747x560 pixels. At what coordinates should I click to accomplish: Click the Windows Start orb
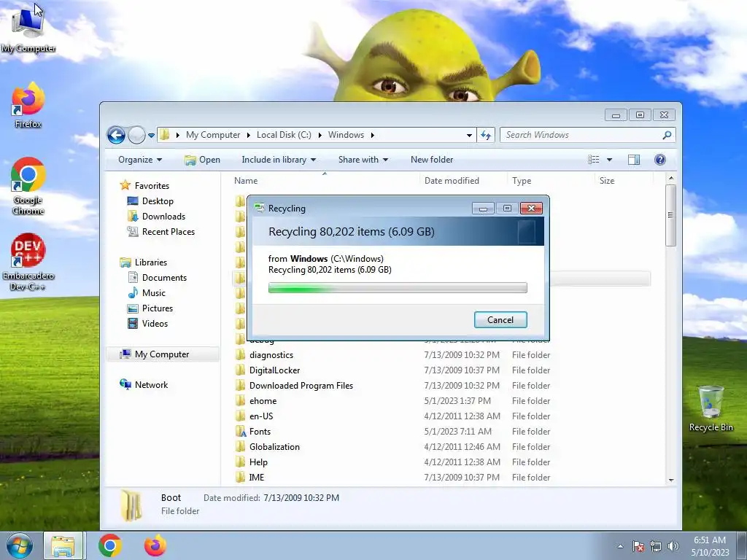20,545
